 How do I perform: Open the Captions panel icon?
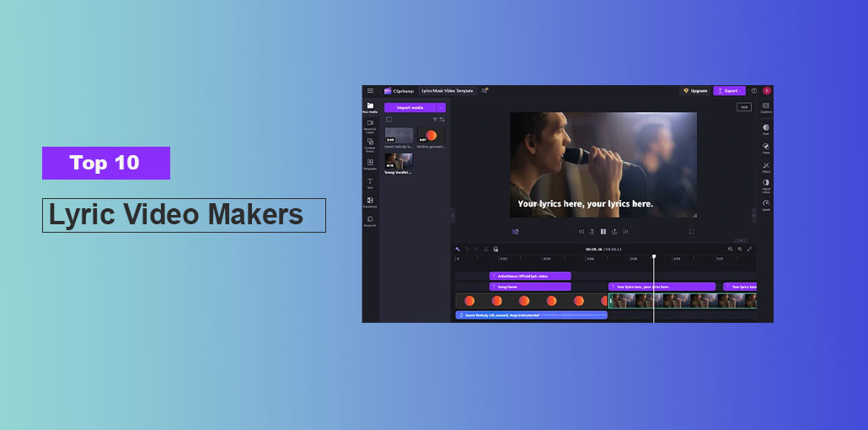[766, 108]
